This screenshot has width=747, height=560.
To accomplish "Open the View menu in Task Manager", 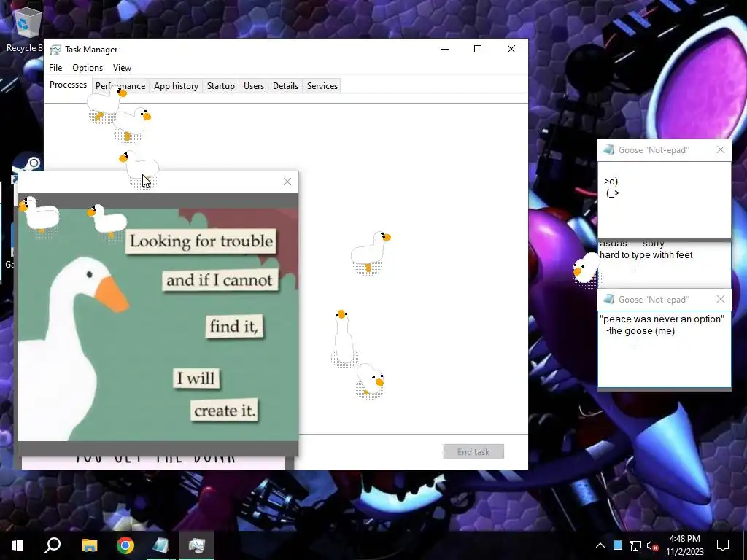I will click(x=122, y=68).
